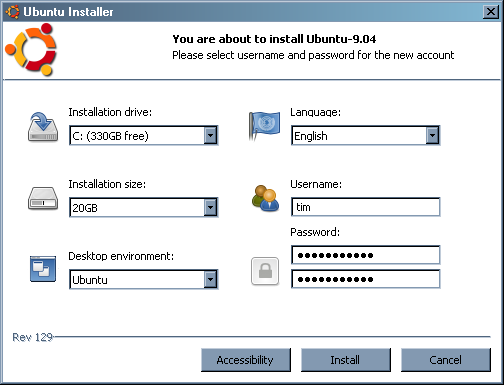Image resolution: width=504 pixels, height=385 pixels.
Task: Click the Ubuntu logo in the header
Action: click(x=31, y=50)
